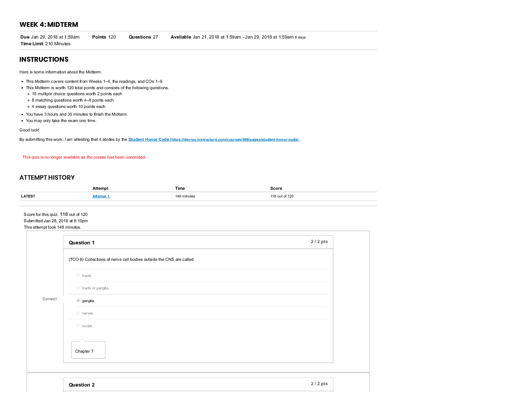Open the Attempt 1 link

[101, 196]
